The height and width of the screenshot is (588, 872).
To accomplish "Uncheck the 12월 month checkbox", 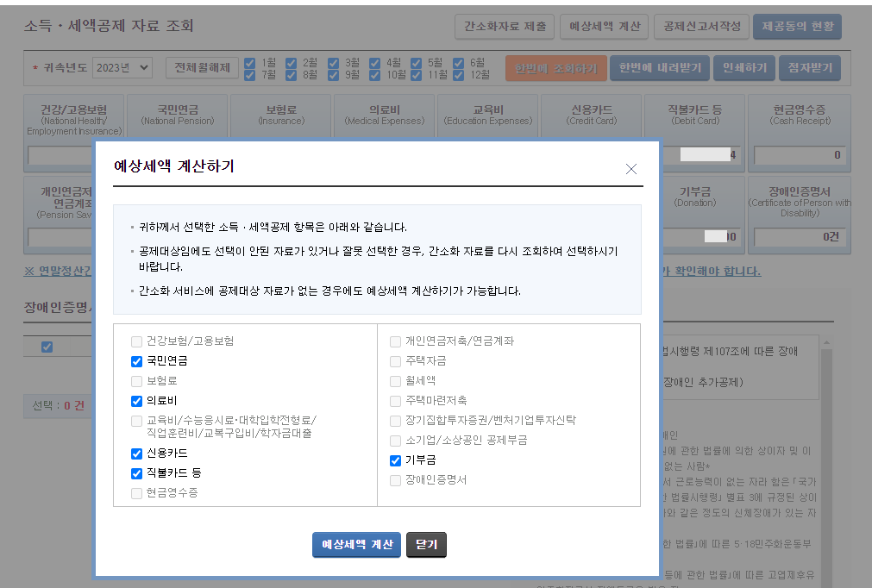I will point(458,75).
